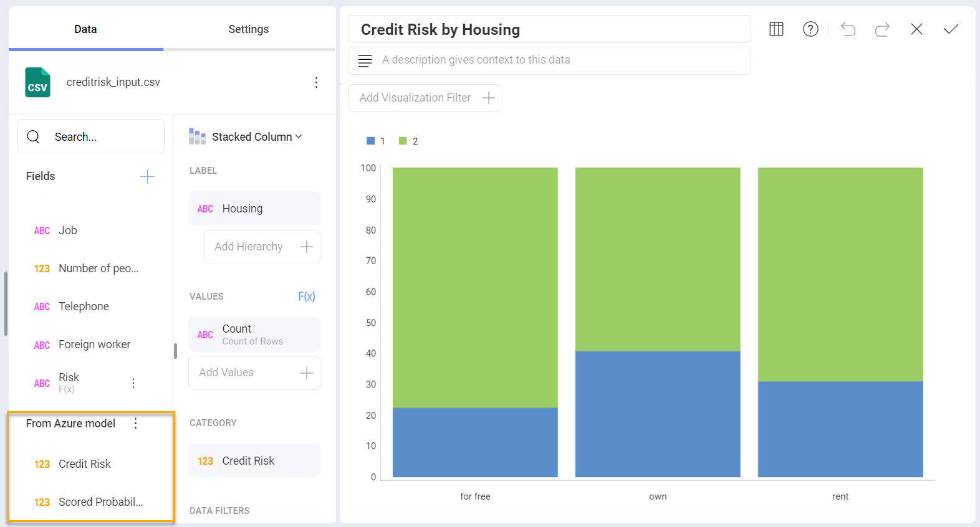Click the DATA FILTERS section label
The height and width of the screenshot is (527, 980).
click(x=219, y=511)
